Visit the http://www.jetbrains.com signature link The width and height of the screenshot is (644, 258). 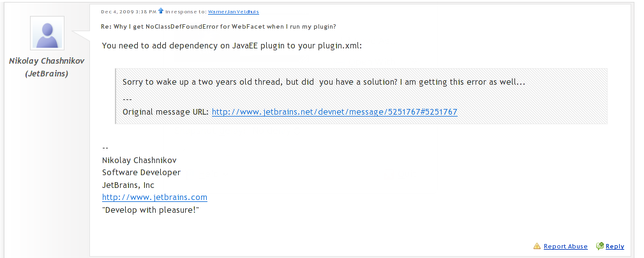tap(155, 197)
